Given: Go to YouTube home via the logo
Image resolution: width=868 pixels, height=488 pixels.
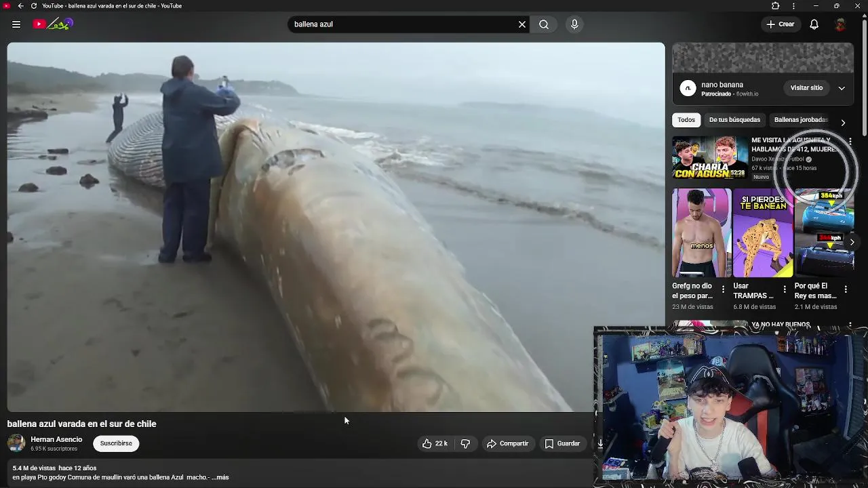Looking at the screenshot, I should 52,24.
